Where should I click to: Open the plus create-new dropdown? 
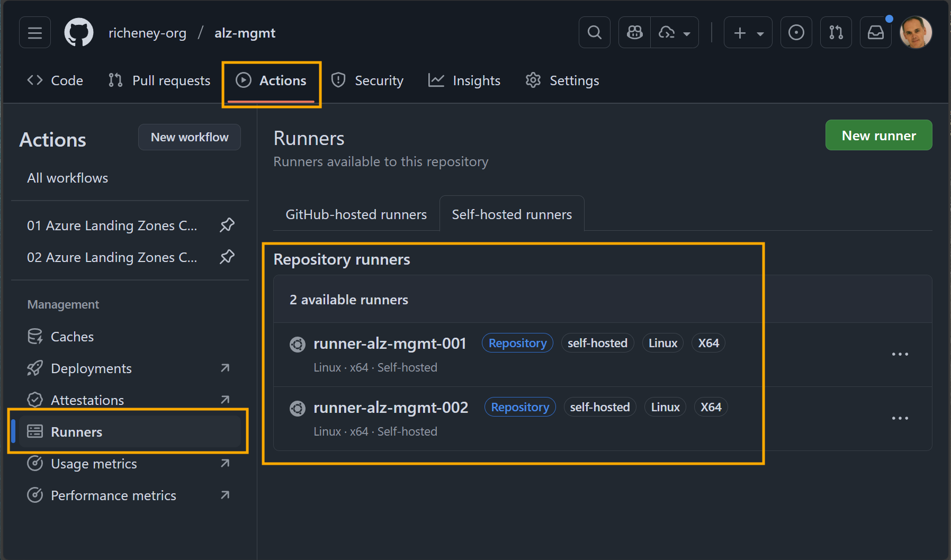pos(748,32)
